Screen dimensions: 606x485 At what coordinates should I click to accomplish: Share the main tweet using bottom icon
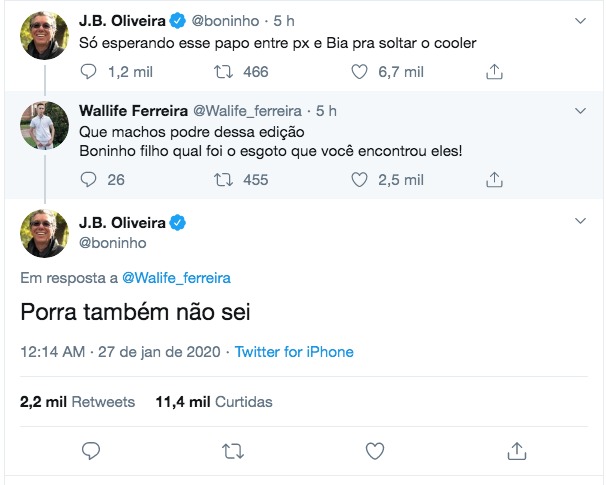pyautogui.click(x=517, y=450)
